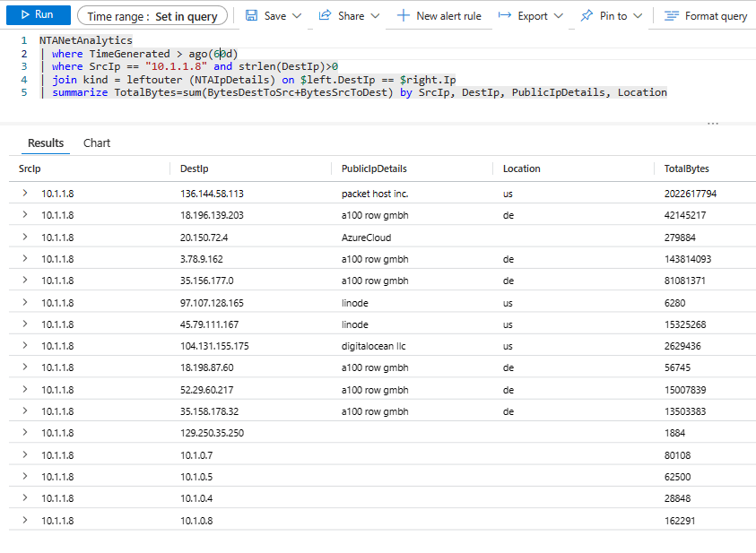Expand the digitalocean llc result row
Image resolution: width=756 pixels, height=553 pixels.
(24, 345)
